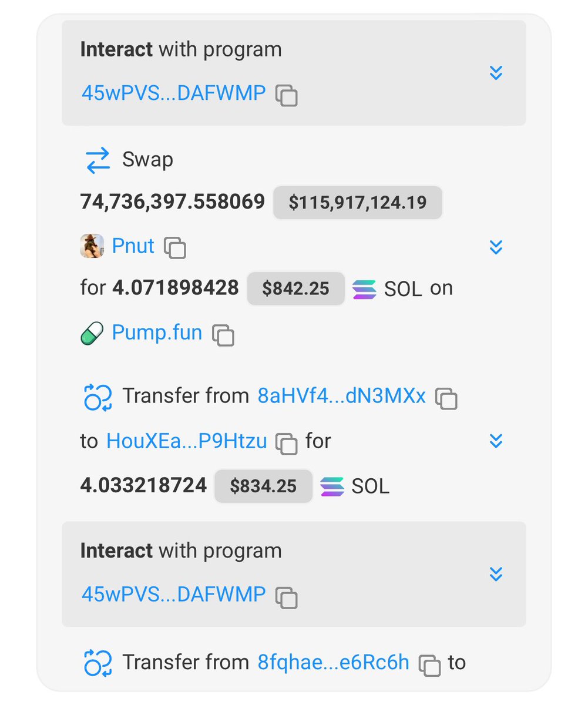Expand the Transfer row chevron

click(497, 441)
